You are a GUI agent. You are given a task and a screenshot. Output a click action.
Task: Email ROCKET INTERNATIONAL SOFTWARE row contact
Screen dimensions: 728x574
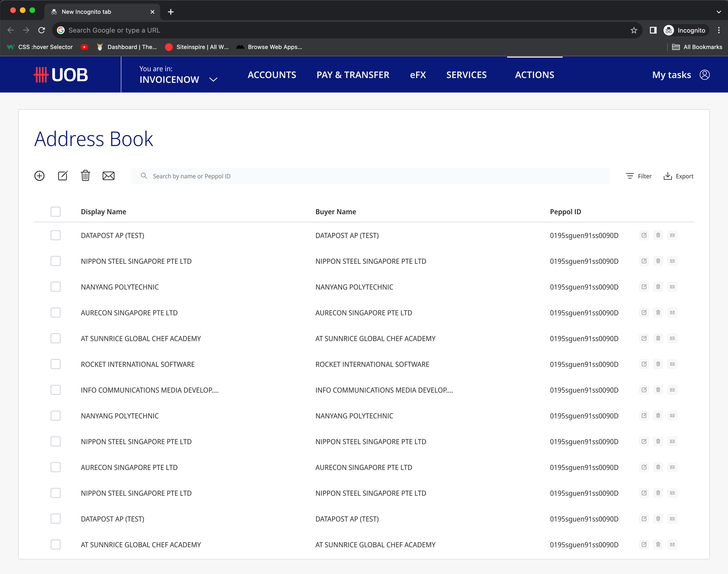(672, 364)
